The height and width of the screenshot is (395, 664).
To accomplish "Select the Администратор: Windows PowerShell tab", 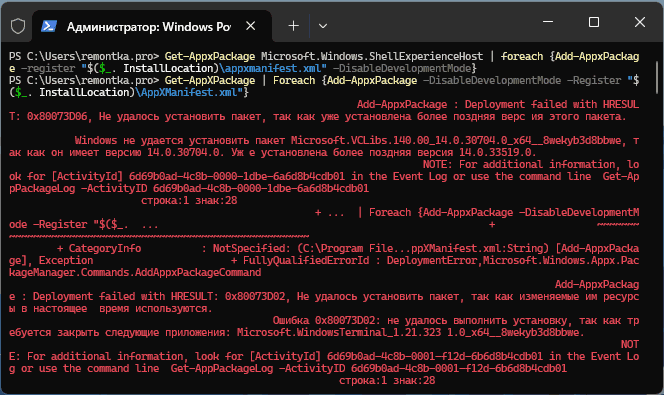I will 152,26.
